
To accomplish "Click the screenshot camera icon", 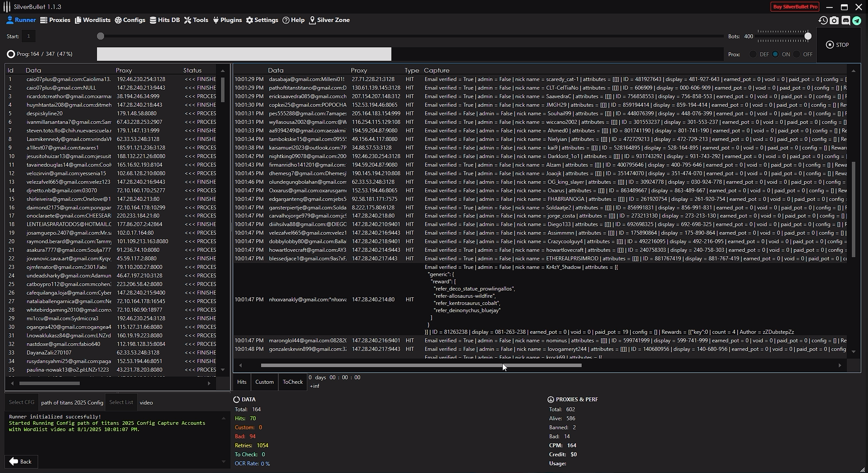I will pyautogui.click(x=834, y=20).
